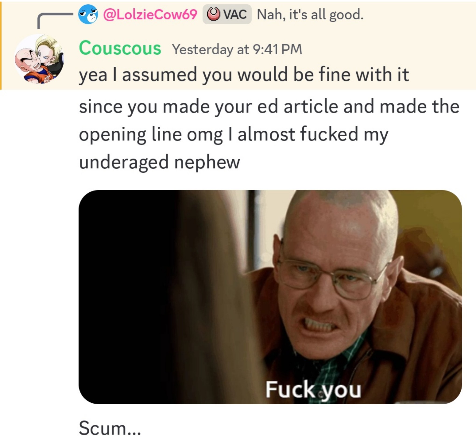Click the "opening line omg" message line

[234, 135]
